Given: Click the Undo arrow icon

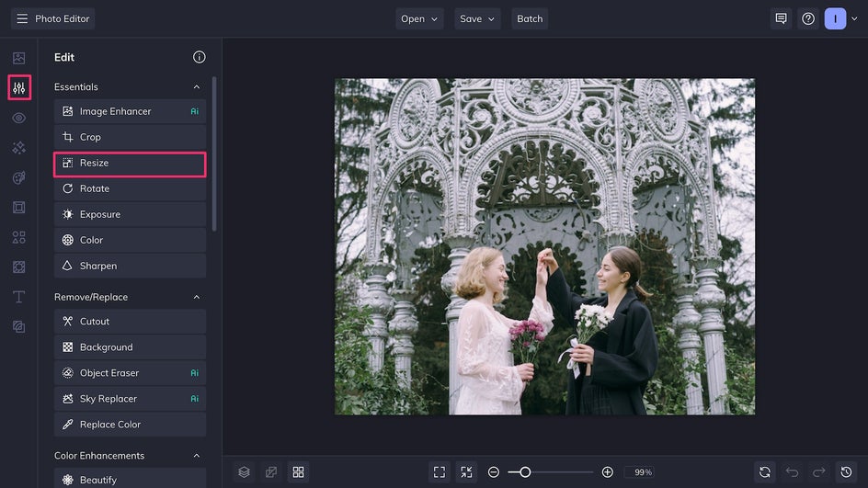Looking at the screenshot, I should (792, 471).
